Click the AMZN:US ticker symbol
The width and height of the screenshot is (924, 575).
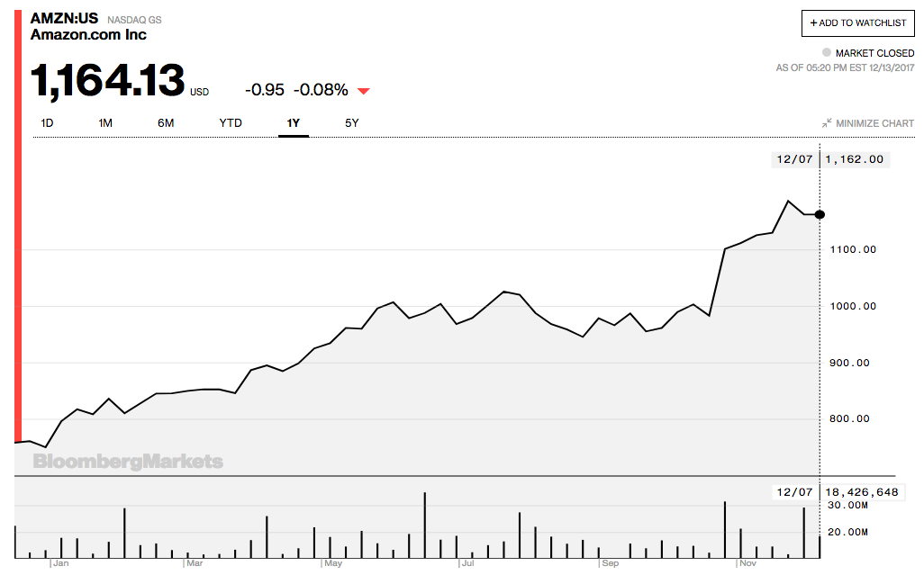(64, 18)
